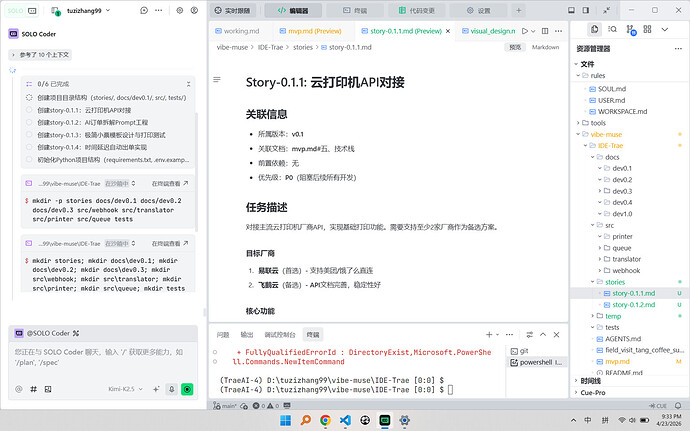690x431 pixels.
Task: Open the Search icon in sidebar
Action: pyautogui.click(x=612, y=29)
